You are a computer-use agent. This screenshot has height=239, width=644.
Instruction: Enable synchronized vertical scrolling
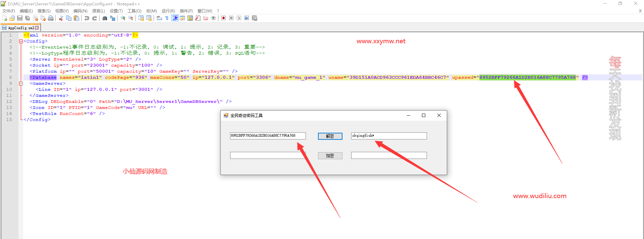click(141, 18)
